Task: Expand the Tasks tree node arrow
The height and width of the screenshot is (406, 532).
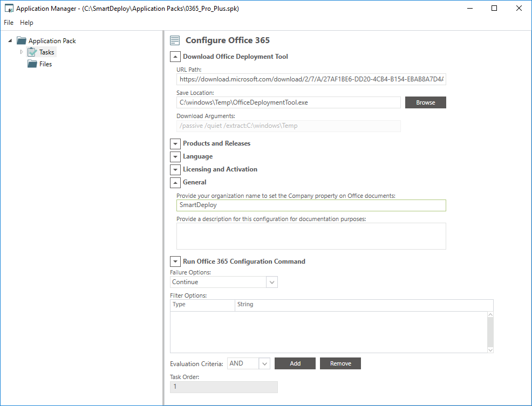Action: [x=22, y=52]
